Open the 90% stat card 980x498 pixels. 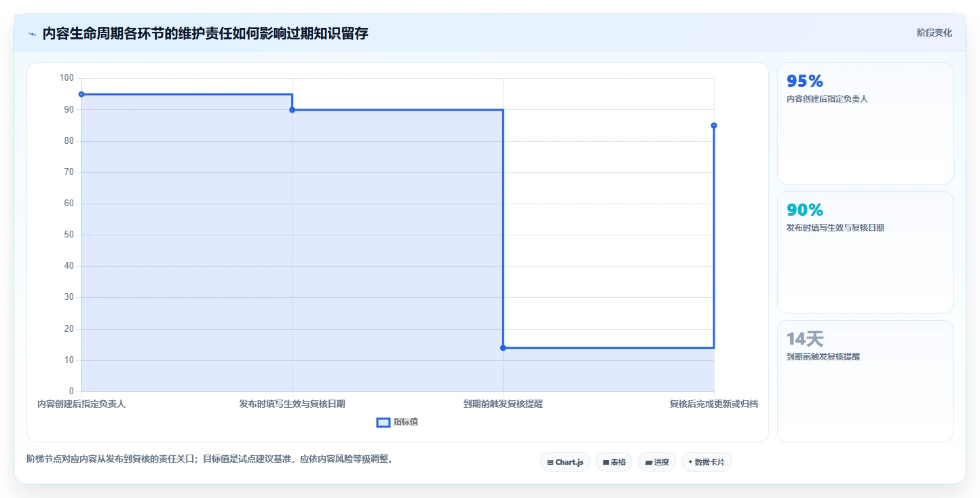point(865,252)
